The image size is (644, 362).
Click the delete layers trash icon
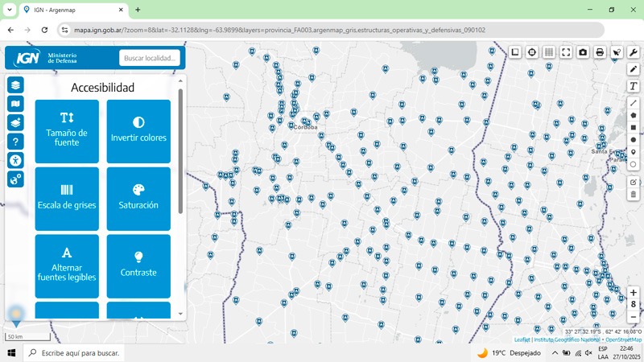[x=634, y=194]
